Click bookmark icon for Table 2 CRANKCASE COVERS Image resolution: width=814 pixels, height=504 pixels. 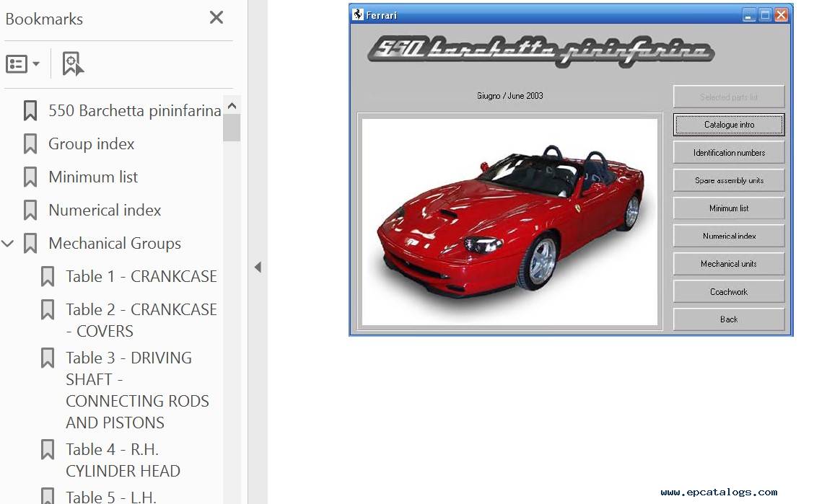click(x=47, y=309)
